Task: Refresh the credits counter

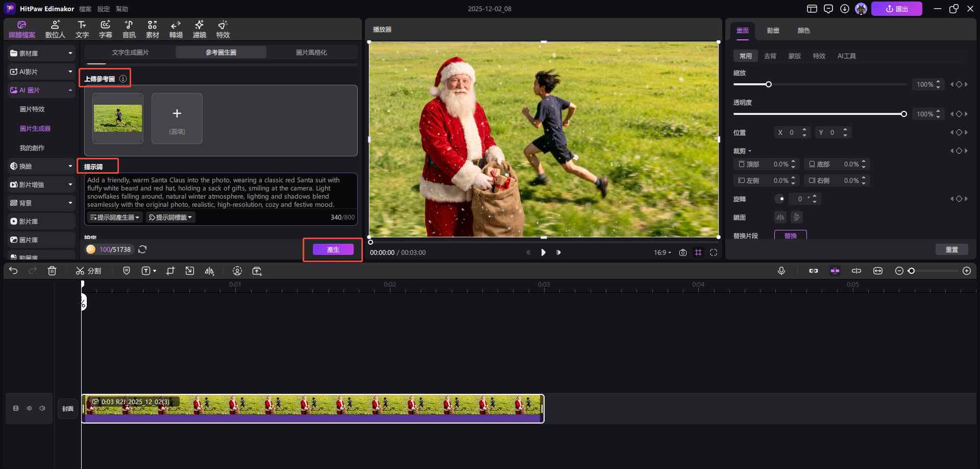Action: tap(142, 249)
